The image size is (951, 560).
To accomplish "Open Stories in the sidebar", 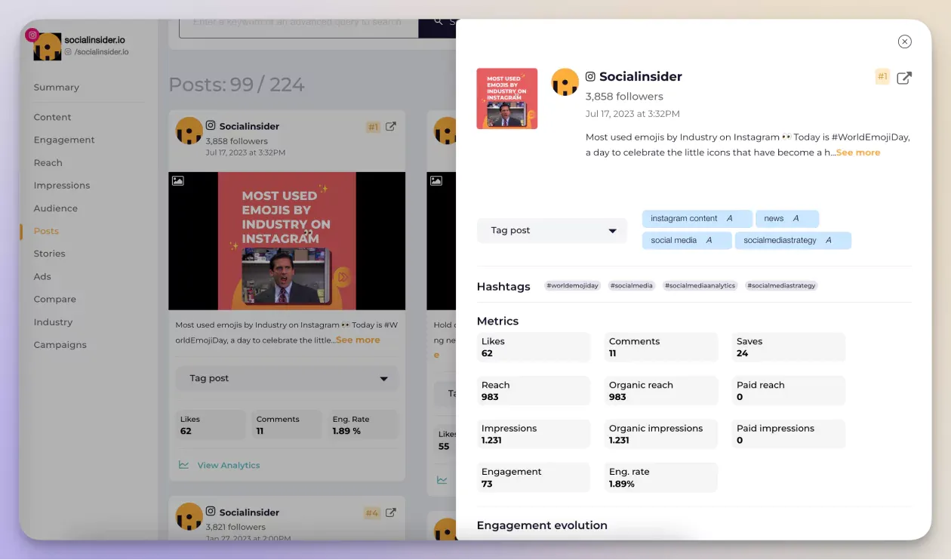I will [x=49, y=254].
